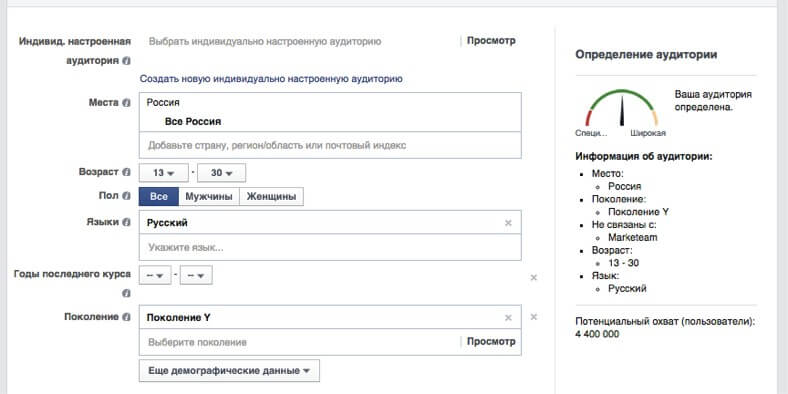Select Все gender option

[159, 196]
